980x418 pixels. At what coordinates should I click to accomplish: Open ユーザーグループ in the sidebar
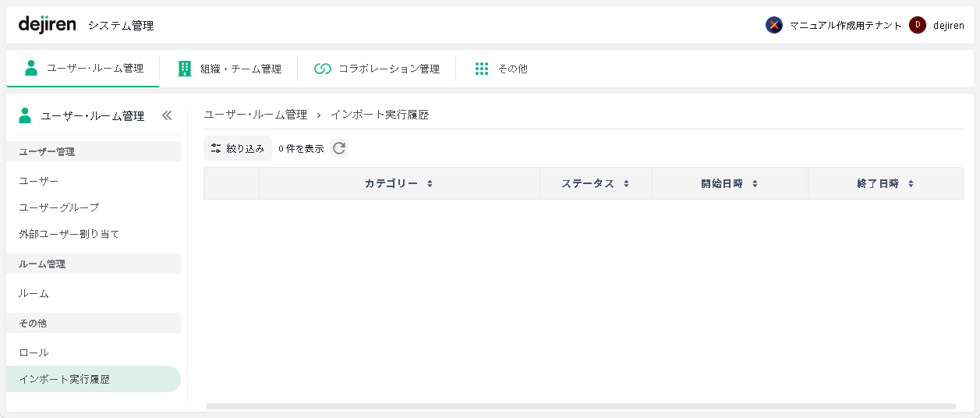tap(59, 207)
